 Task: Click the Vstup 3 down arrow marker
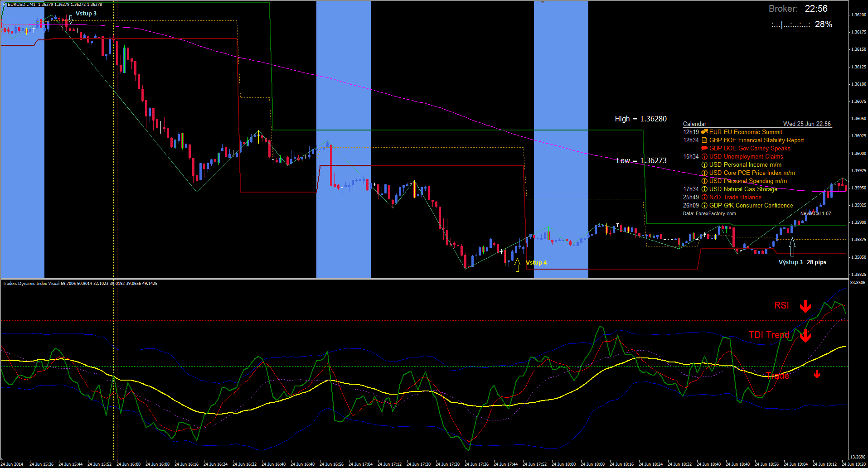pos(71,19)
